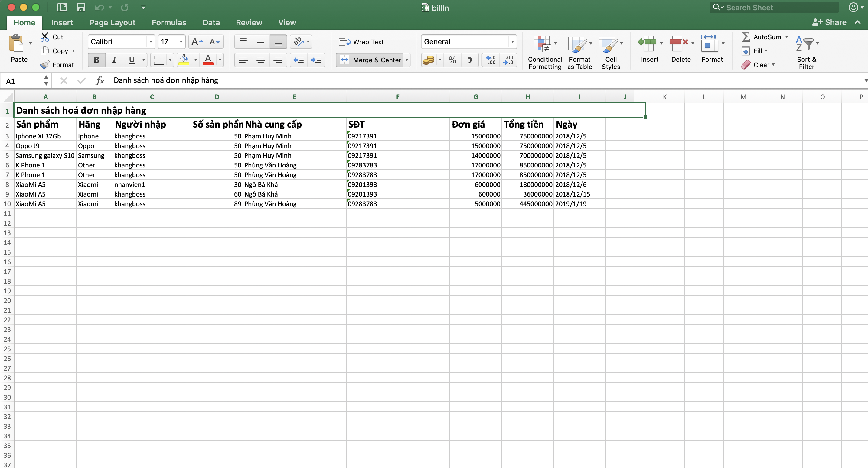868x468 pixels.
Task: Collapse the ribbon with the chevron
Action: coord(857,22)
